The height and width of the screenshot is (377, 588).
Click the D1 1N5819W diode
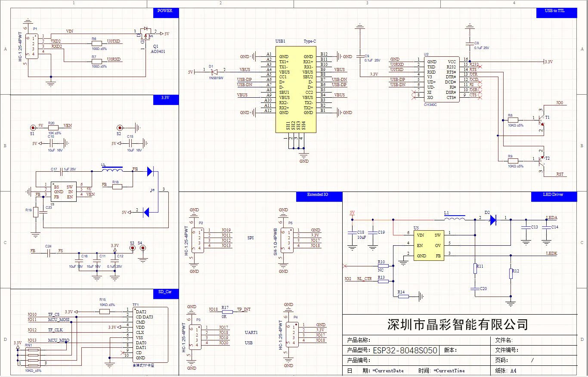pyautogui.click(x=214, y=72)
